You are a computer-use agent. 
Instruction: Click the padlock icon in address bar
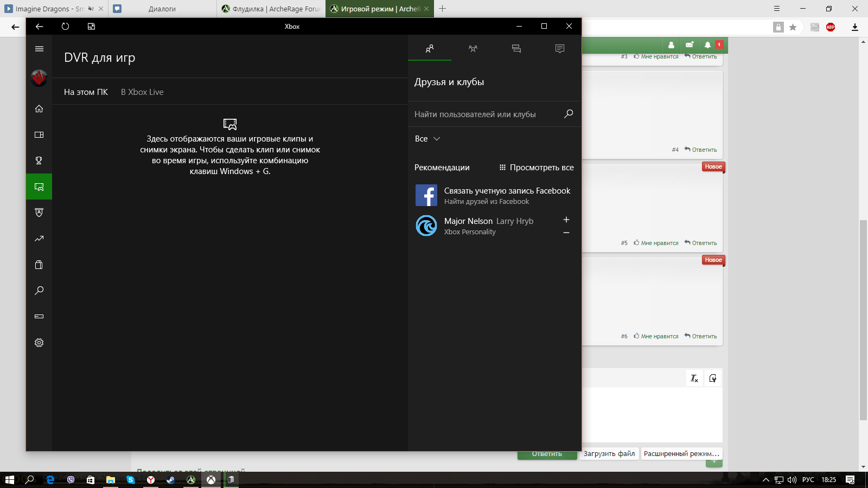[778, 27]
